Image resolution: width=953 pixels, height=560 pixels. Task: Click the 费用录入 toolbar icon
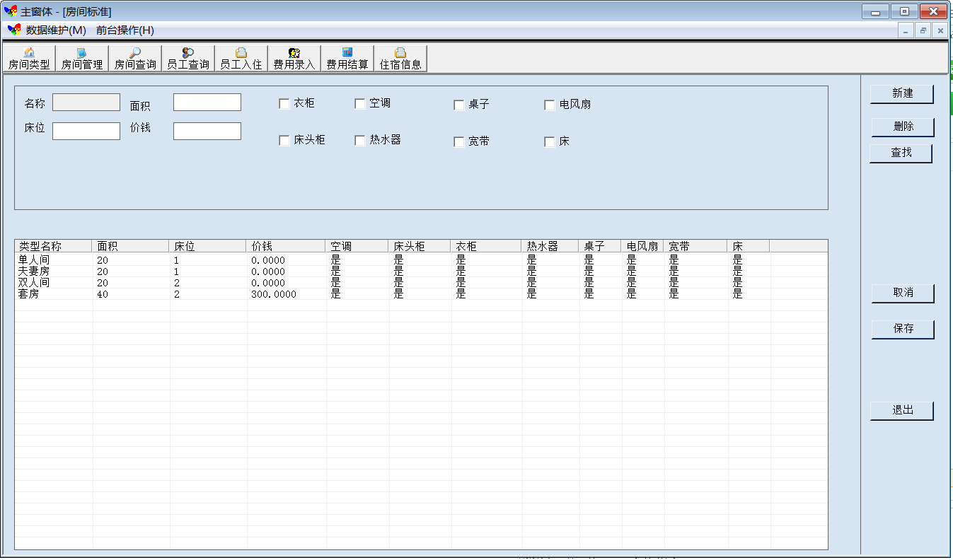(294, 59)
